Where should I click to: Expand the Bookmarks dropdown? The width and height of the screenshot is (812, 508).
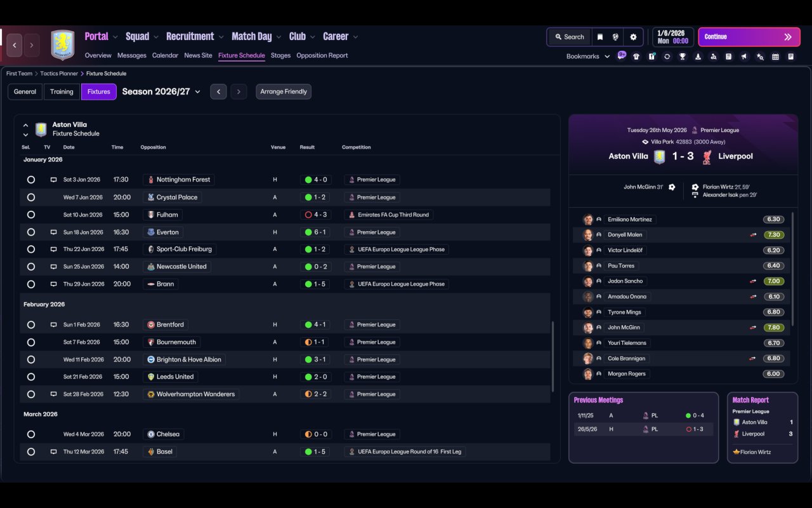tap(588, 57)
